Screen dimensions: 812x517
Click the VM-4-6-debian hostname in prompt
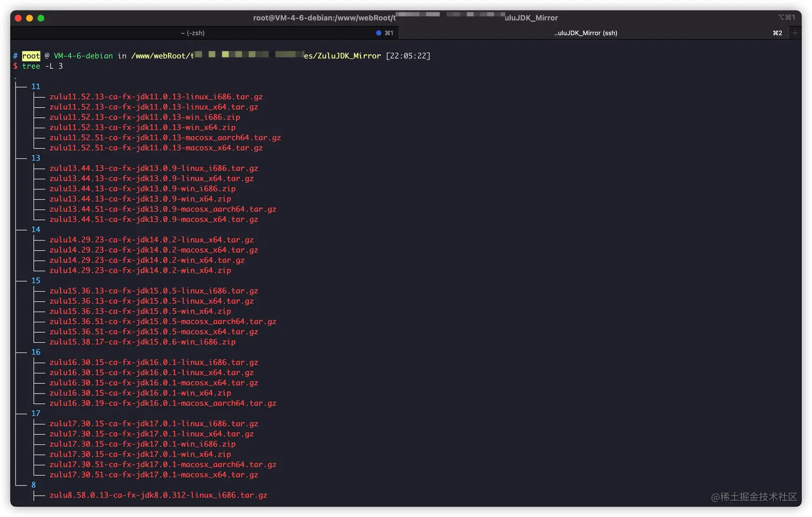click(83, 56)
